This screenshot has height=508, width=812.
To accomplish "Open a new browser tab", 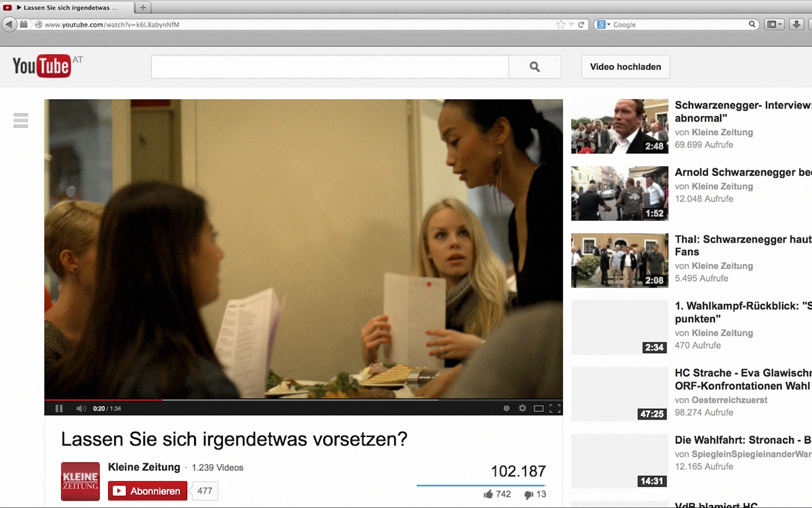I will tap(143, 7).
